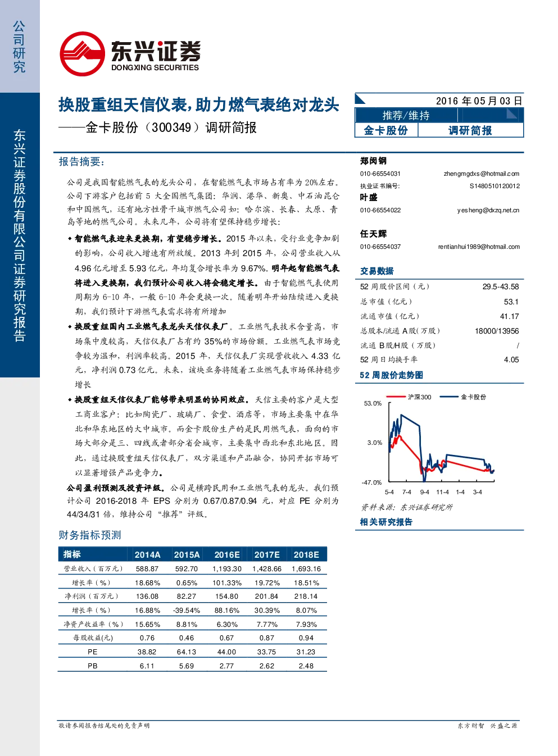Click net profit value 154.80
Viewport: 558px width, 756px height.
pyautogui.click(x=227, y=596)
